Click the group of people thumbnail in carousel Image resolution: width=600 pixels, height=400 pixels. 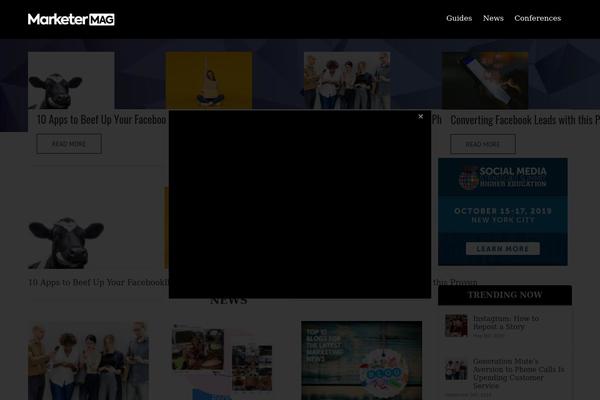point(347,80)
